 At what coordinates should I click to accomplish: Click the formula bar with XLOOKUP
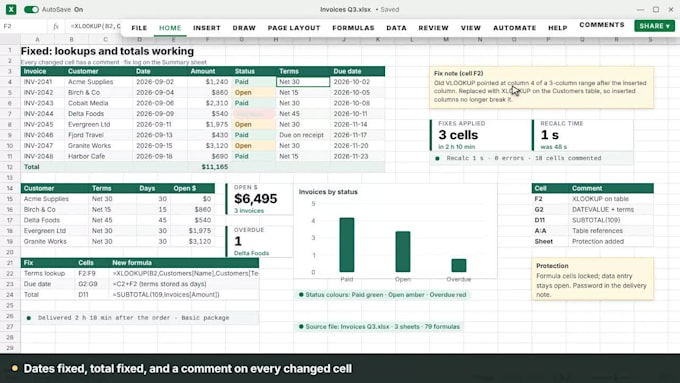[x=95, y=26]
